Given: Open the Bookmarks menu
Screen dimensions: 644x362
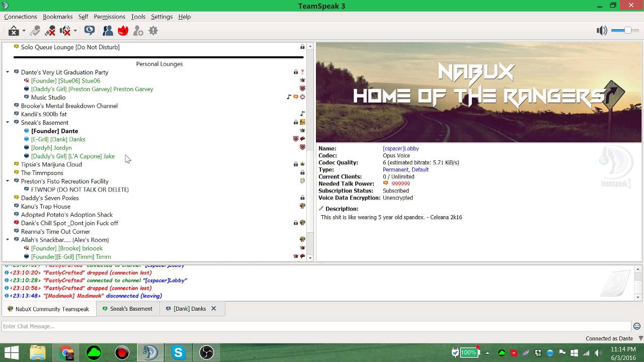Looking at the screenshot, I should (x=58, y=17).
